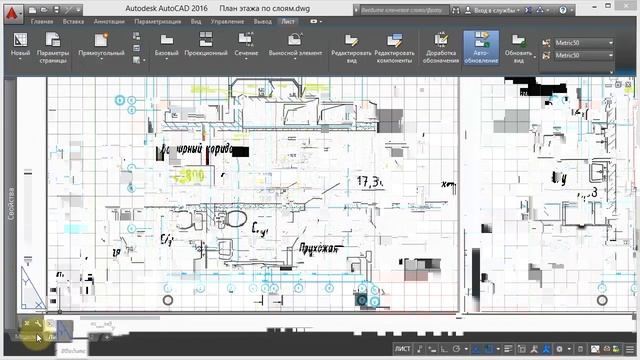Open the AutoCAD application menu logo

pos(12,14)
